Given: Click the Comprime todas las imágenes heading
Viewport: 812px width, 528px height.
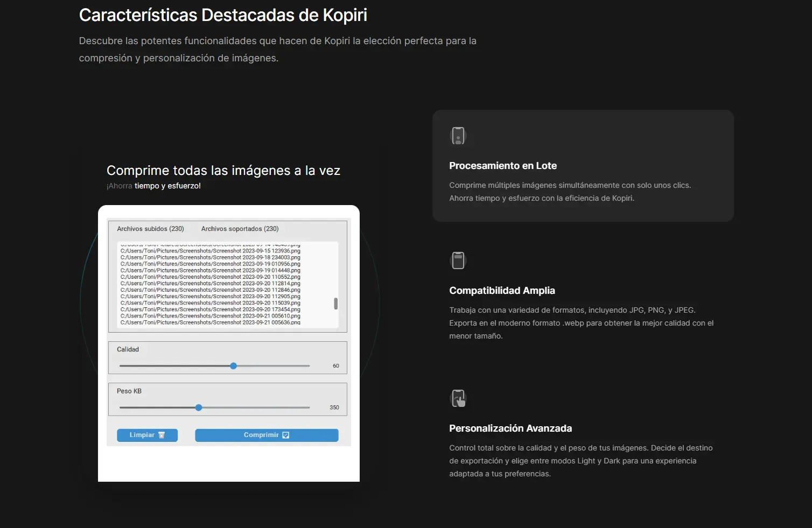Looking at the screenshot, I should [x=223, y=170].
